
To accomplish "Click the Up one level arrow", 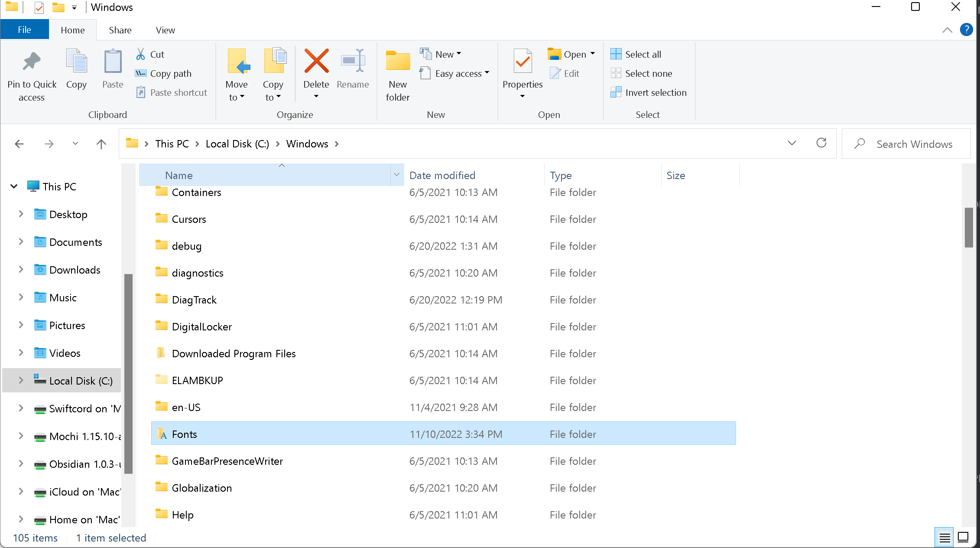I will pyautogui.click(x=101, y=144).
